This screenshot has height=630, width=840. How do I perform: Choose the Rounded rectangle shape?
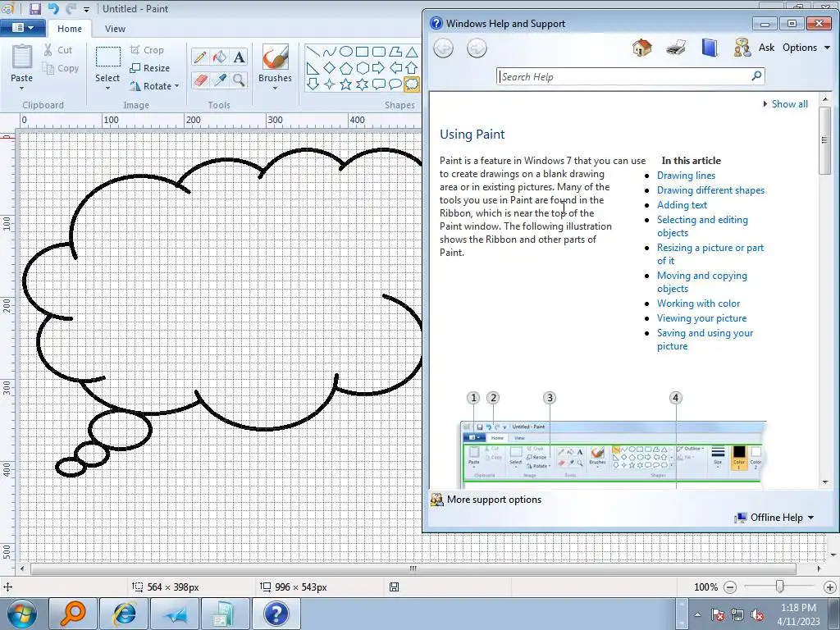pos(379,52)
